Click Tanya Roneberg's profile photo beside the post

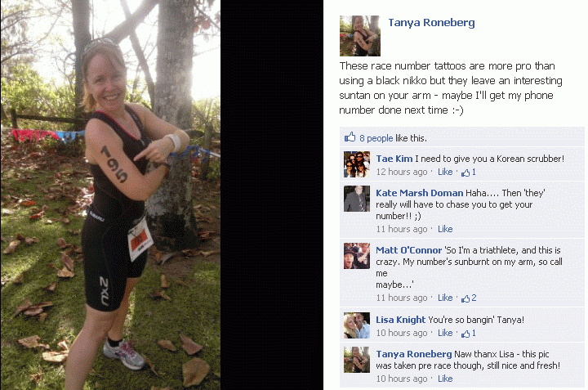tap(359, 36)
